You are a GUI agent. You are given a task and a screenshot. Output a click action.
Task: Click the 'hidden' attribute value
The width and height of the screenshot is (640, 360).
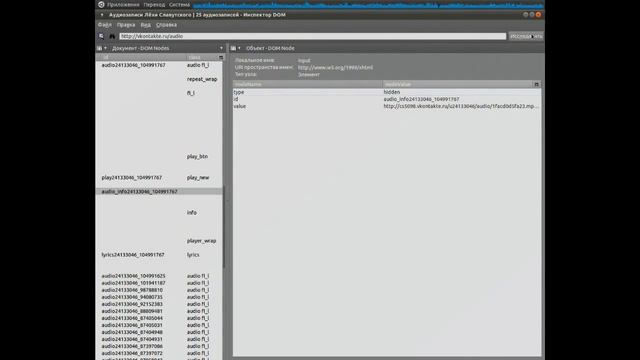click(392, 92)
